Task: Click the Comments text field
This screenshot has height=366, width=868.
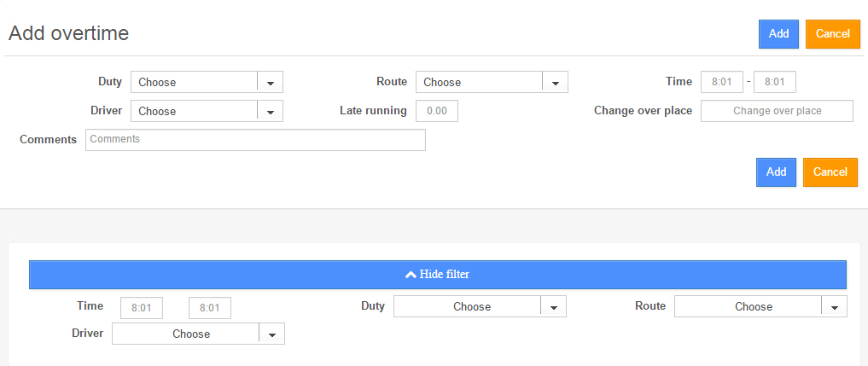Action: tap(255, 139)
